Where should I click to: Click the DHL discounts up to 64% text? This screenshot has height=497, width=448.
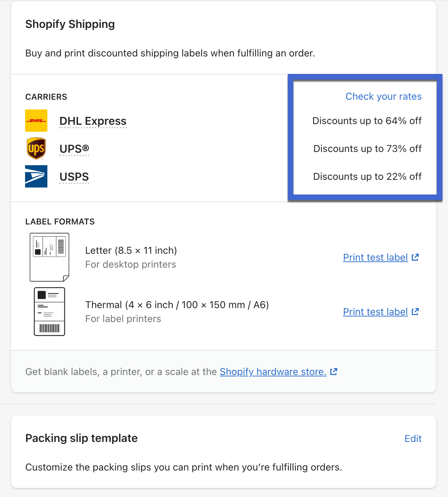[367, 121]
